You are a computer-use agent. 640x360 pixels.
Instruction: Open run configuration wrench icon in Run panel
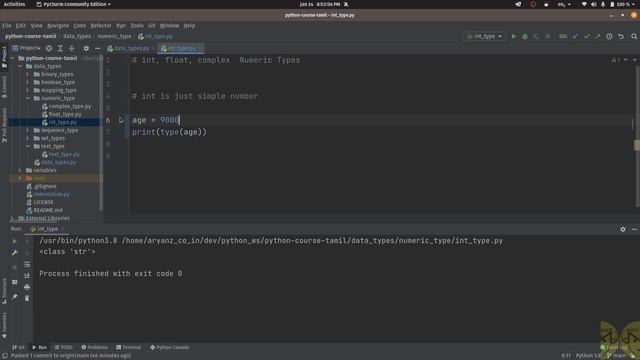pyautogui.click(x=14, y=253)
